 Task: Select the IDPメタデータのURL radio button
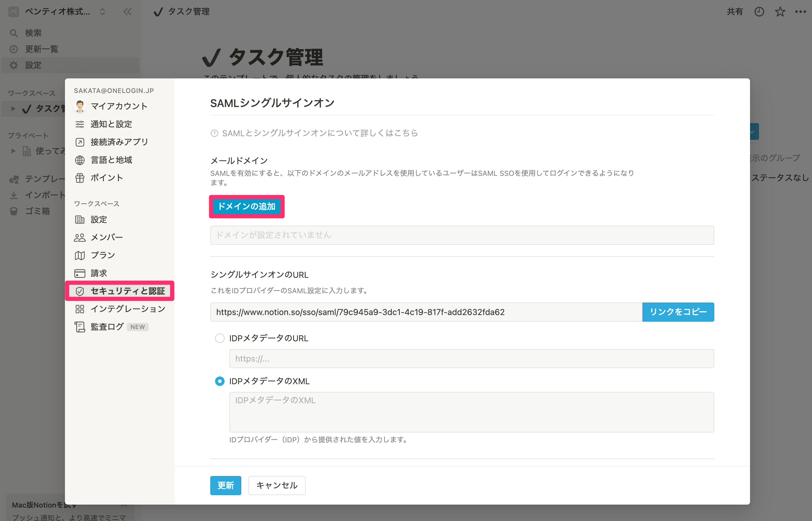tap(220, 338)
